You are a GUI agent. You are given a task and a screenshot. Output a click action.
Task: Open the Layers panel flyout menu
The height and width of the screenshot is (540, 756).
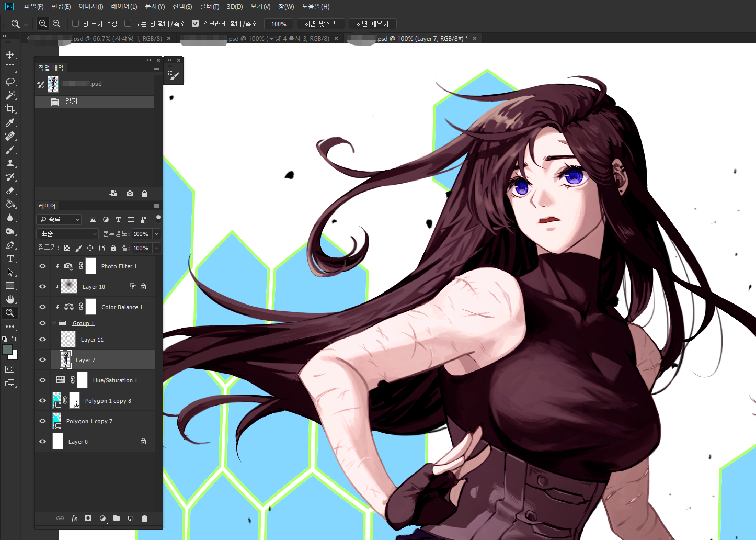coord(156,206)
